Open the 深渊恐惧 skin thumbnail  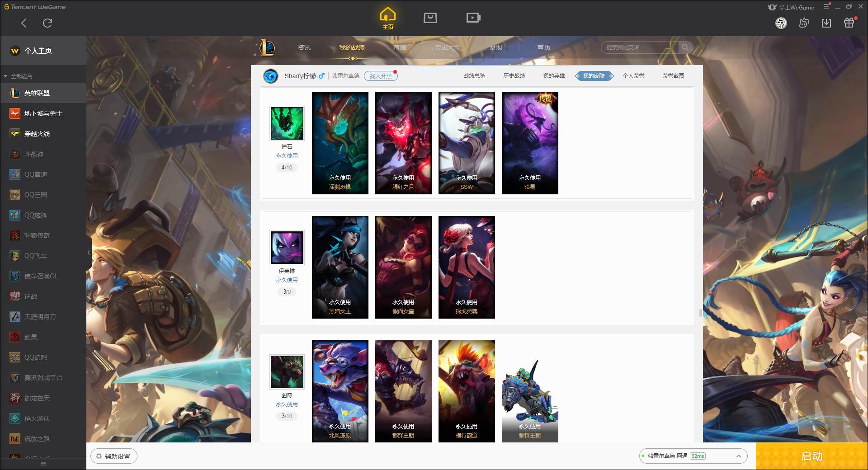(x=340, y=143)
